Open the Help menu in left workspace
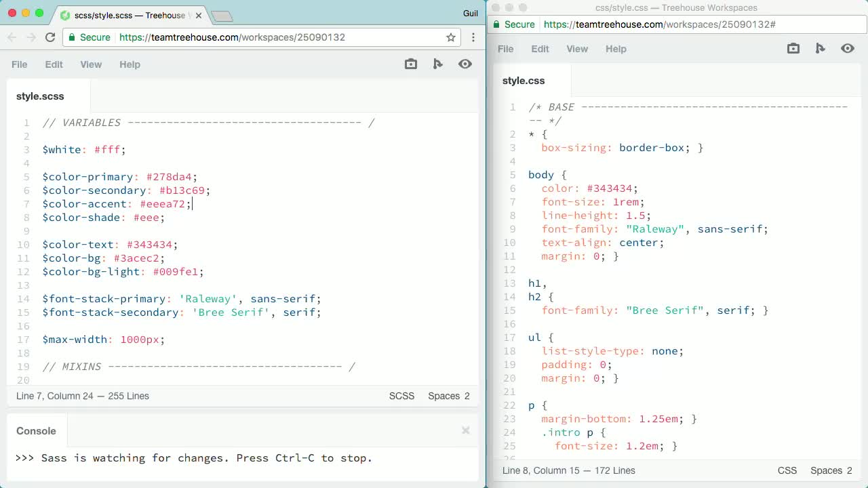The height and width of the screenshot is (488, 868). (x=130, y=64)
